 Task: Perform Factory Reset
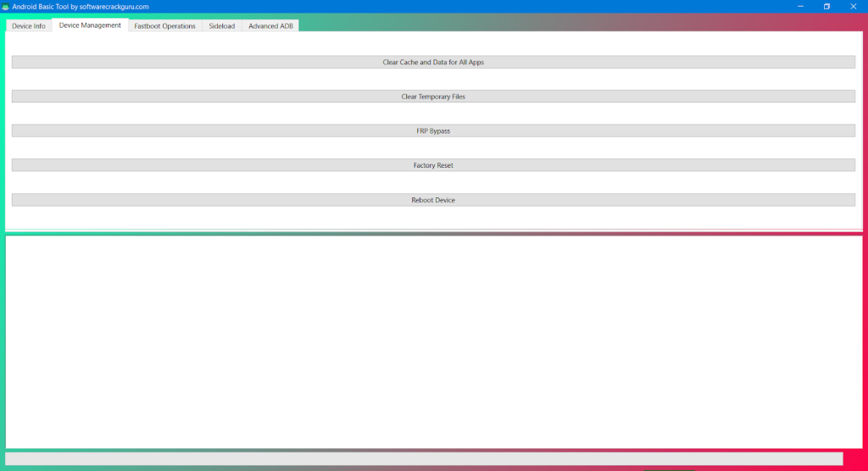tap(433, 165)
